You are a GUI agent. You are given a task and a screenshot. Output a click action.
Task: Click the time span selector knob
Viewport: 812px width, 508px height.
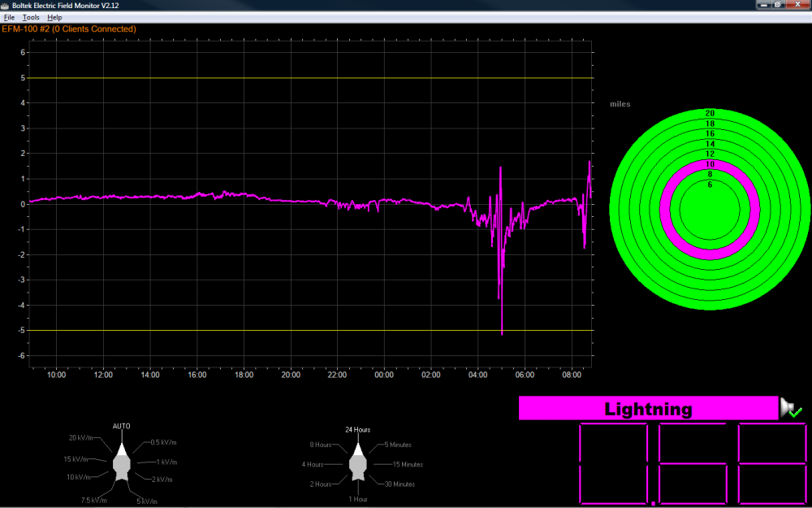358,463
